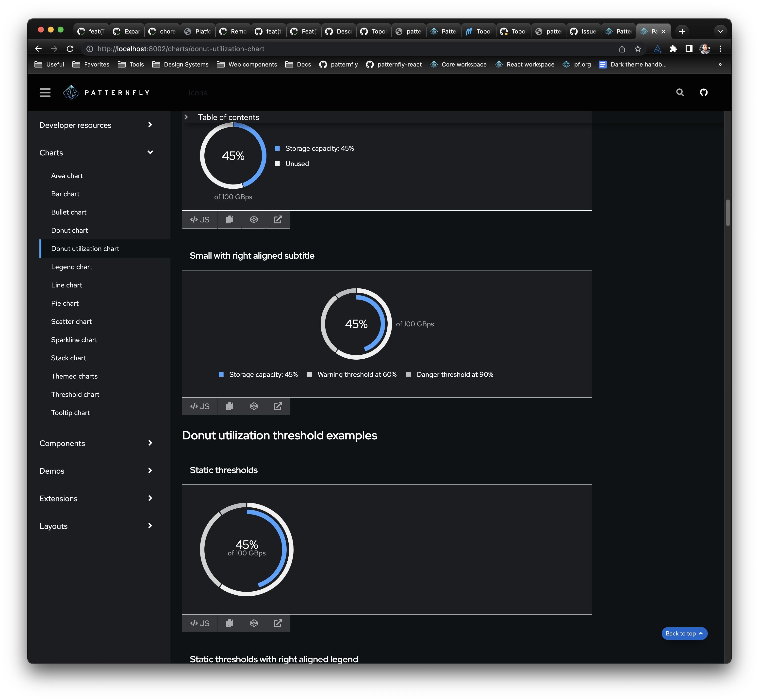The width and height of the screenshot is (759, 700).
Task: Reload the page using the refresh icon
Action: click(70, 49)
